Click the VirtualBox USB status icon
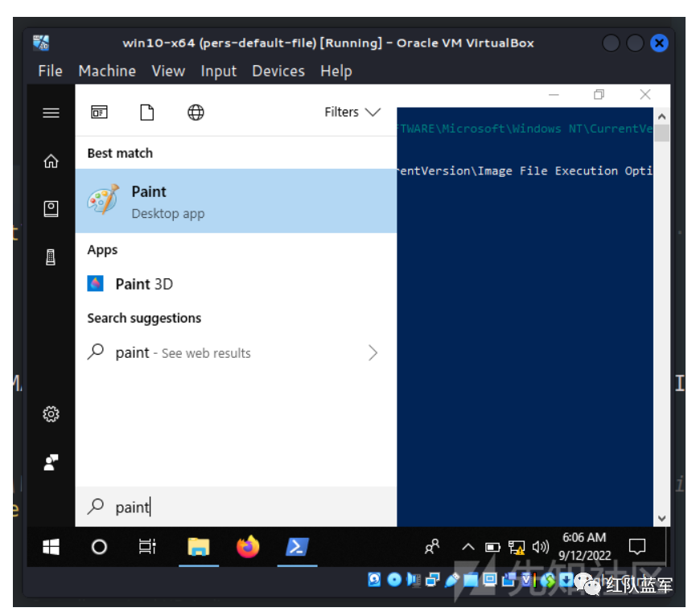This screenshot has width=696, height=616. click(451, 580)
